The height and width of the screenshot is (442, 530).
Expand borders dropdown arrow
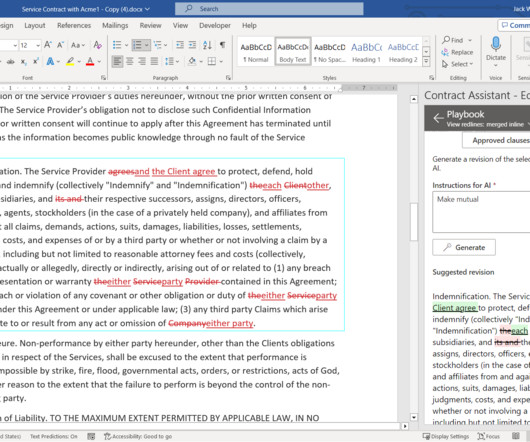pos(221,62)
